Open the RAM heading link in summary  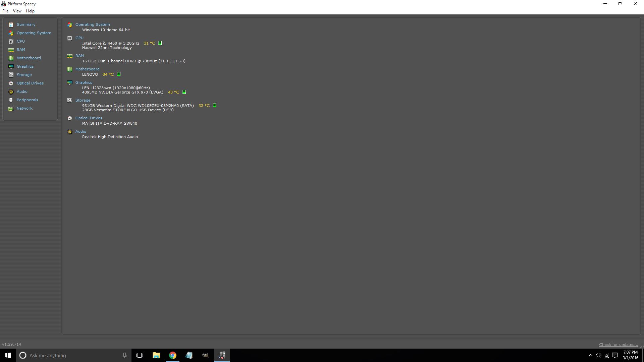click(79, 56)
